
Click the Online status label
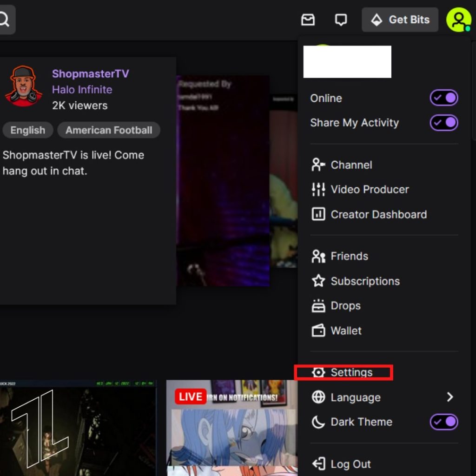click(326, 98)
